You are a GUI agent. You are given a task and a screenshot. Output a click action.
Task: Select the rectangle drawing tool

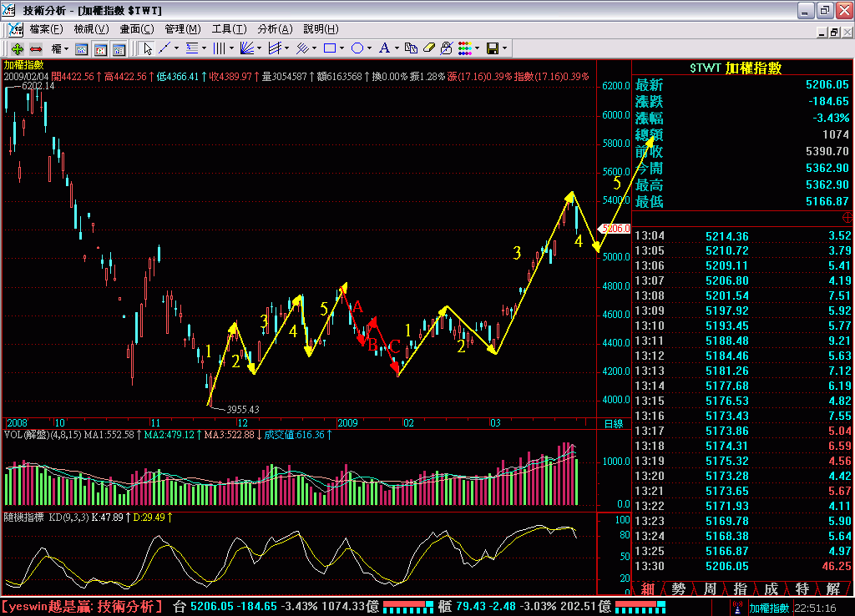(330, 48)
